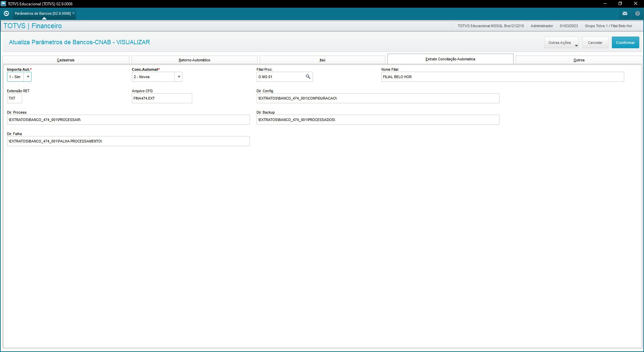Click 'Atualiza Parâmetros de Bancos-CNAB - VISUALIZAR' heading

click(x=79, y=42)
